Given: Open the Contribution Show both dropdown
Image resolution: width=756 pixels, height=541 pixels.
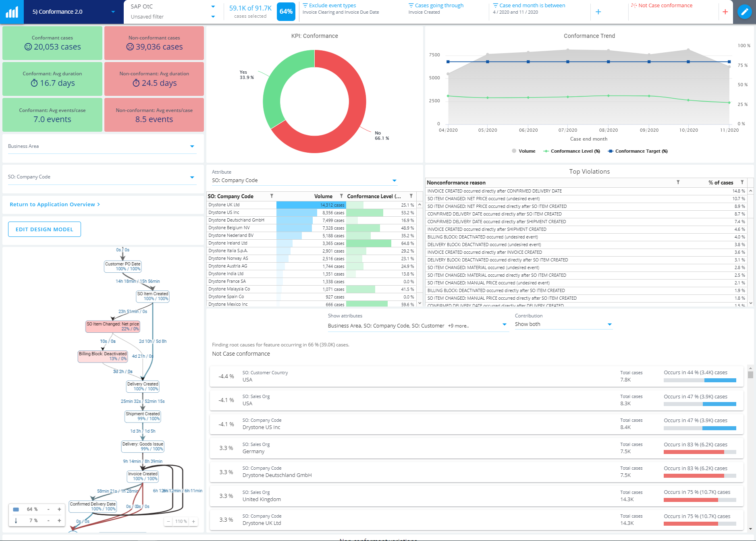Looking at the screenshot, I should coord(563,324).
